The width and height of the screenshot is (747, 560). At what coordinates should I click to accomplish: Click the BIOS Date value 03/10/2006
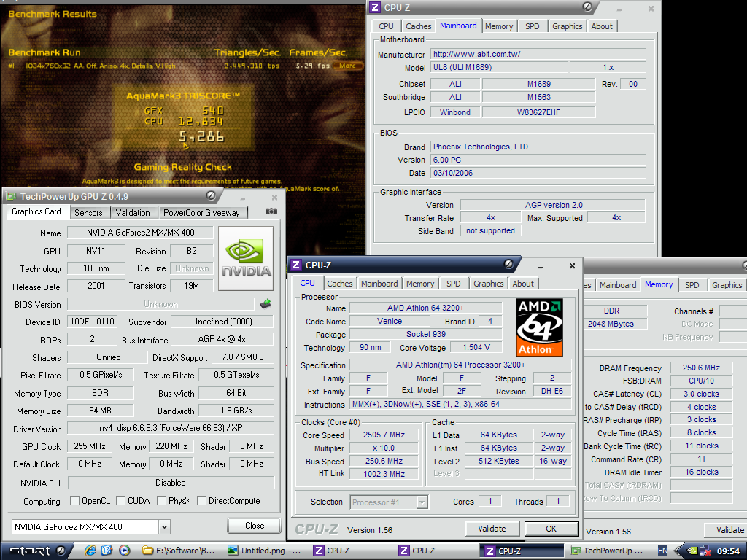coord(538,173)
